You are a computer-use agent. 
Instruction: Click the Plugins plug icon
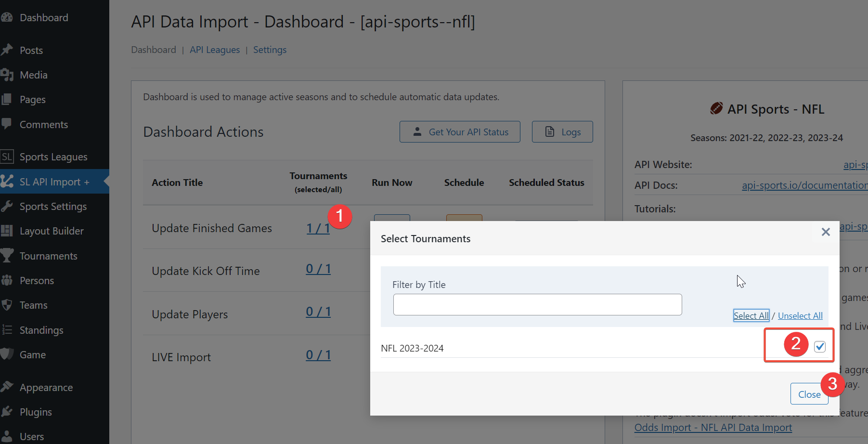(7, 412)
